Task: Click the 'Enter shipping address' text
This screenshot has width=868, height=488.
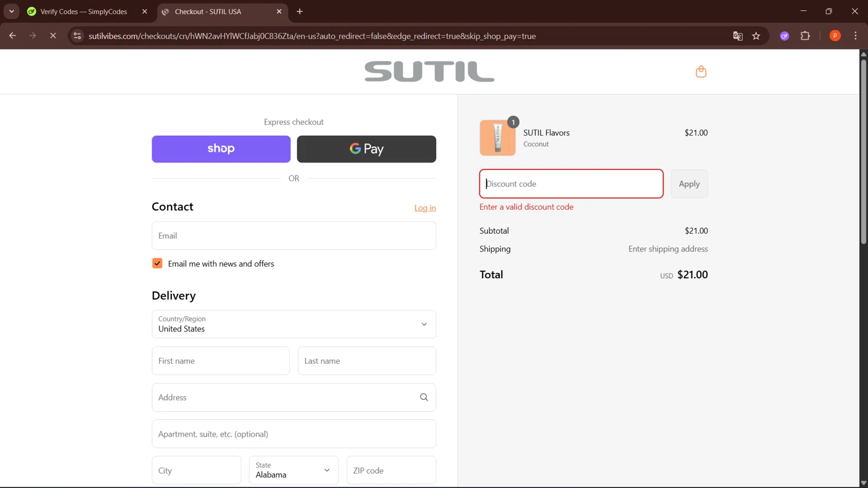Action: pos(668,249)
